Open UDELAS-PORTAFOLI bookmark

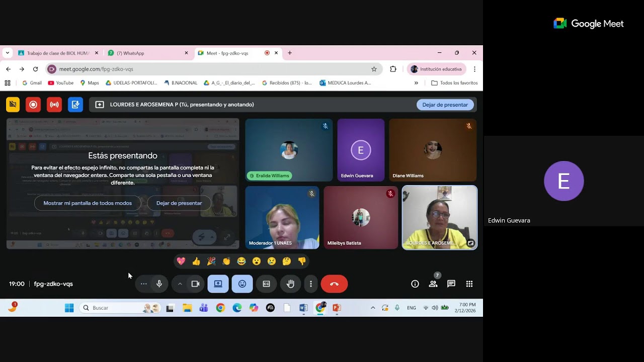pyautogui.click(x=131, y=83)
